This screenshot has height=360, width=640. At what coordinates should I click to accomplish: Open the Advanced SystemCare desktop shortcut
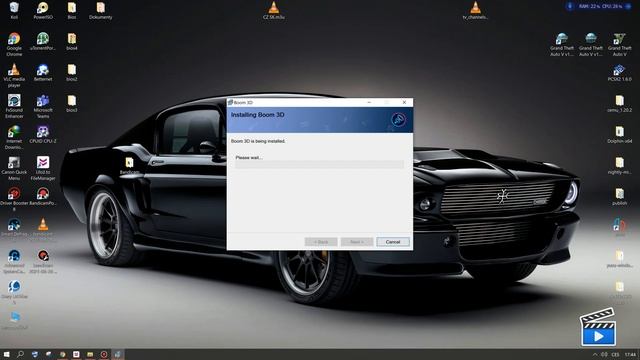point(14,261)
